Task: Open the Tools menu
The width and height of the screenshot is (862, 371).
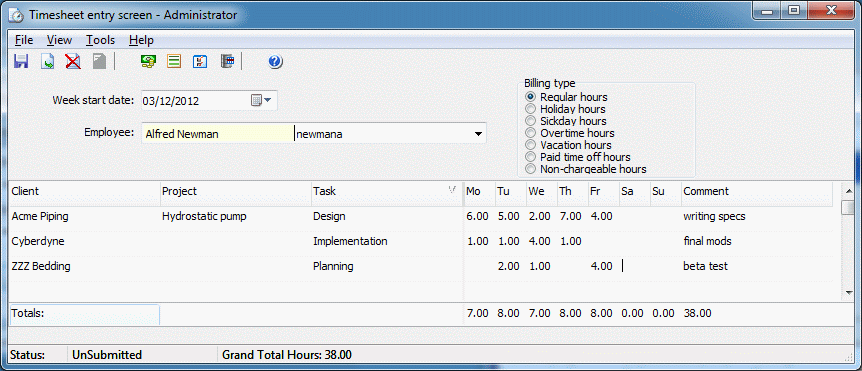Action: coord(101,40)
